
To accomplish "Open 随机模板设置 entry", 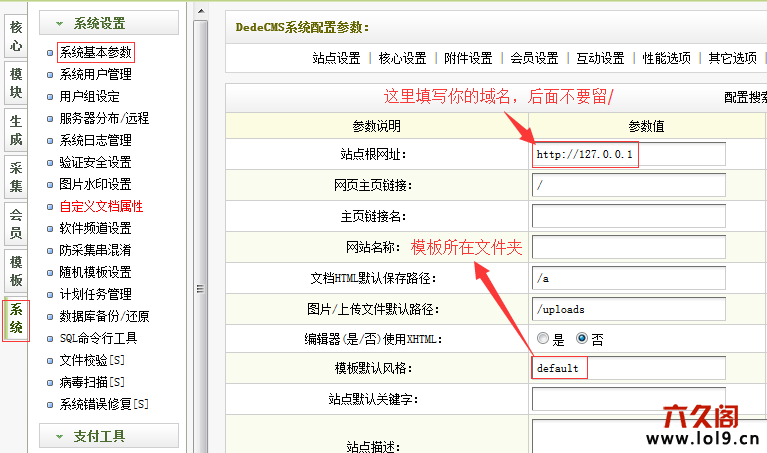I will 96,272.
